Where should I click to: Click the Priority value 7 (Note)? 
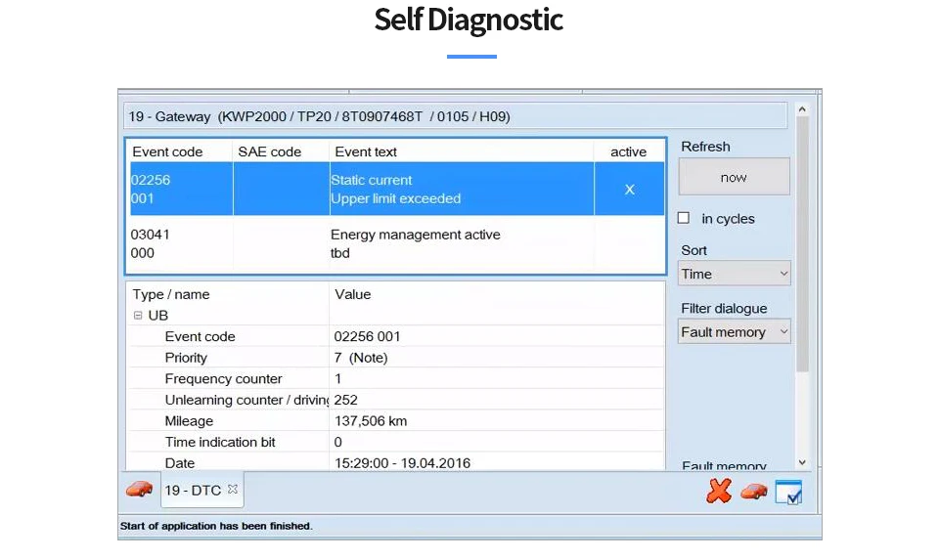click(361, 358)
